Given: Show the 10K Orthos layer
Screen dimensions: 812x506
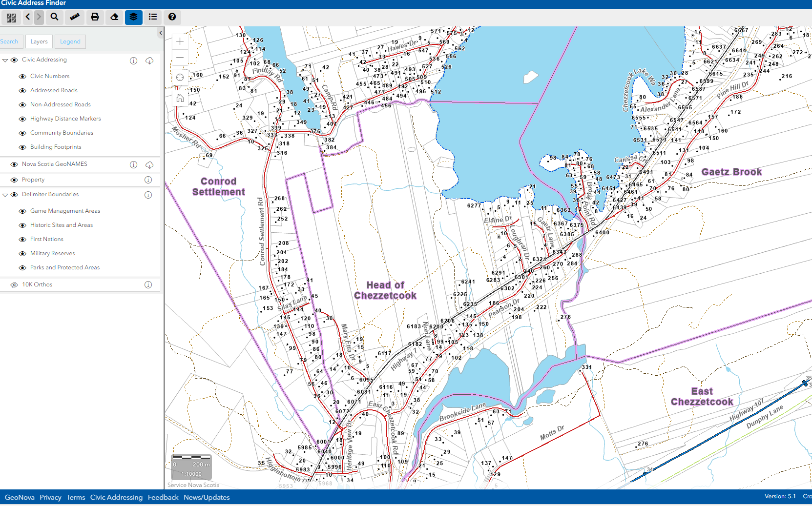Looking at the screenshot, I should click(x=14, y=285).
